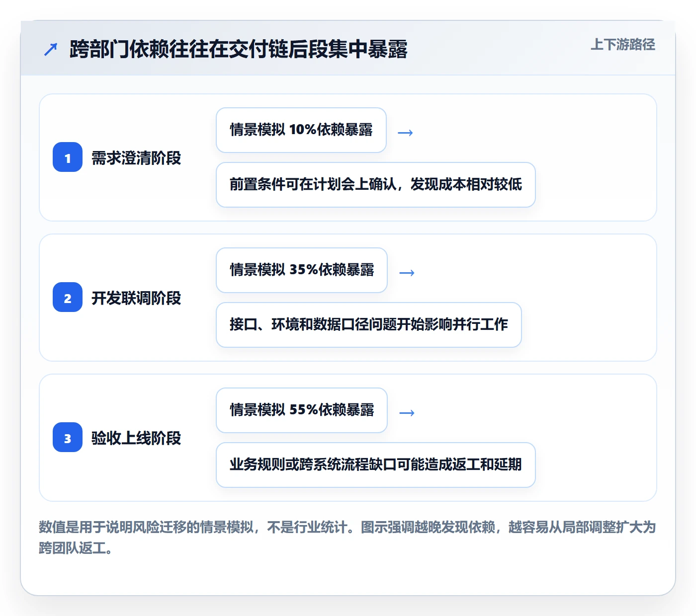
Task: Open the 业务规则或跨系统流程缺口 description box
Action: pos(376,465)
